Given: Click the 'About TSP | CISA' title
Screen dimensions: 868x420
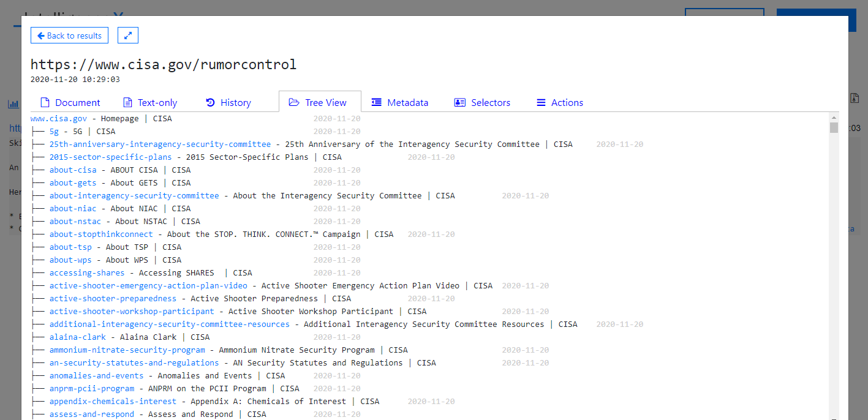Looking at the screenshot, I should [144, 247].
